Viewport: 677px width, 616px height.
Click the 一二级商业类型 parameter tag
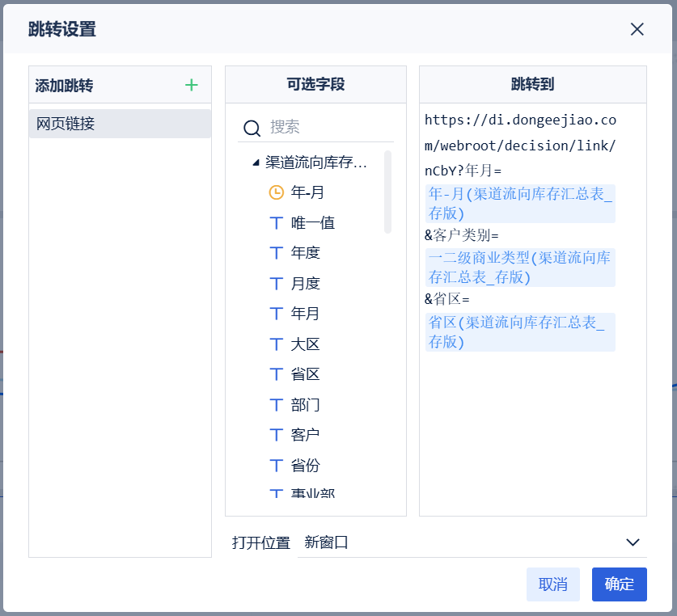(520, 268)
